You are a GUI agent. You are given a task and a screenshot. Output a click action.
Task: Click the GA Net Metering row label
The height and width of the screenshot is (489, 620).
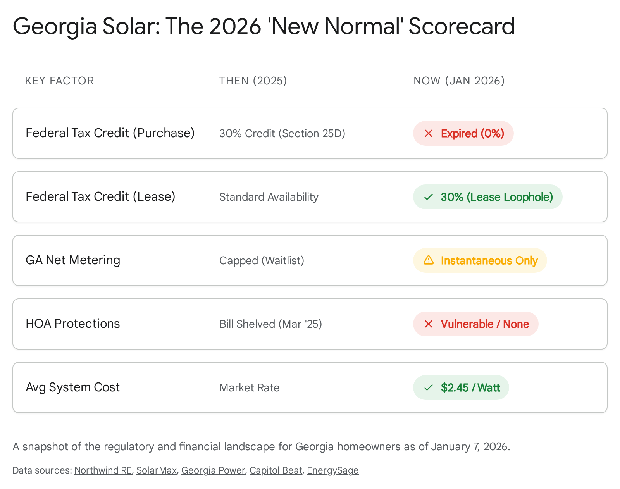click(73, 260)
